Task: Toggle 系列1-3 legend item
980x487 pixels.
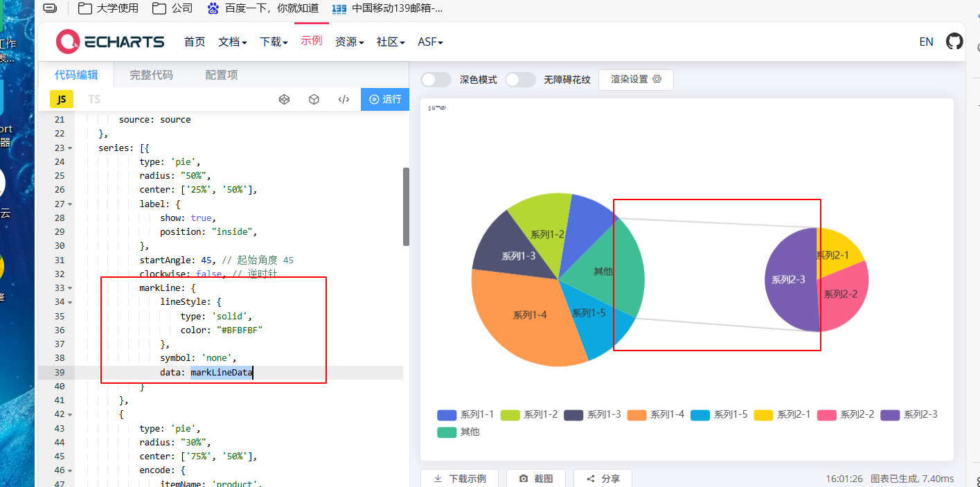Action: coord(593,414)
